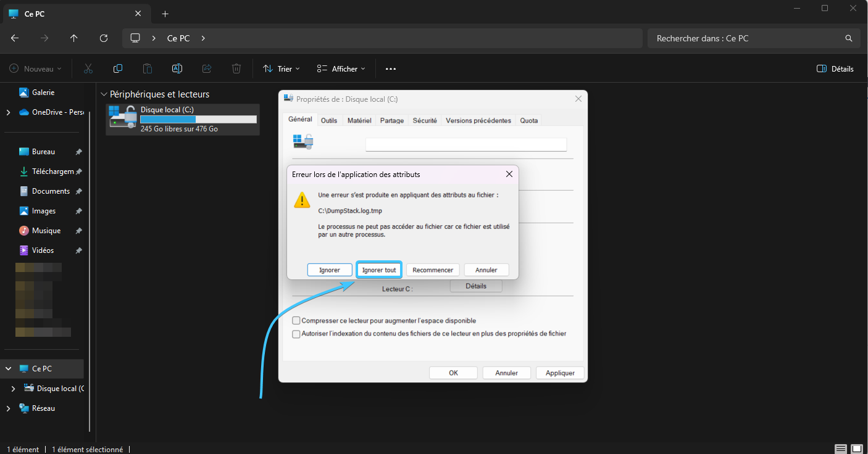868x454 pixels.
Task: Select Réseau in the navigation pane
Action: tap(43, 408)
